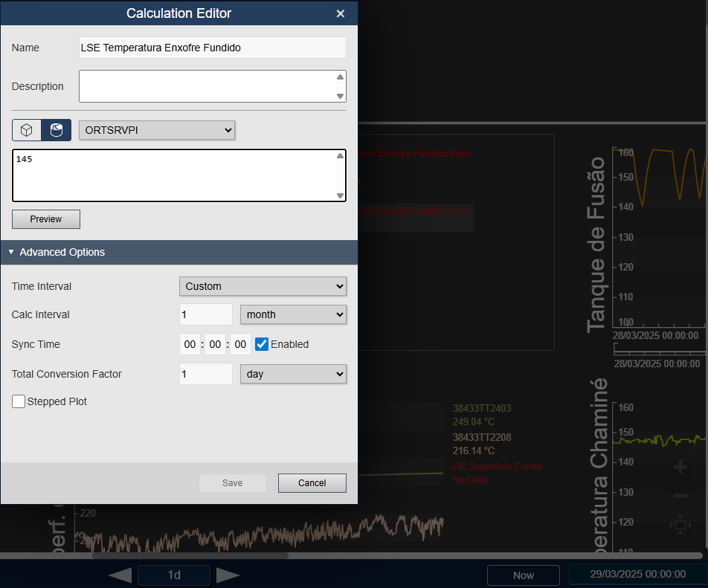Click into the Name text field

pyautogui.click(x=212, y=48)
